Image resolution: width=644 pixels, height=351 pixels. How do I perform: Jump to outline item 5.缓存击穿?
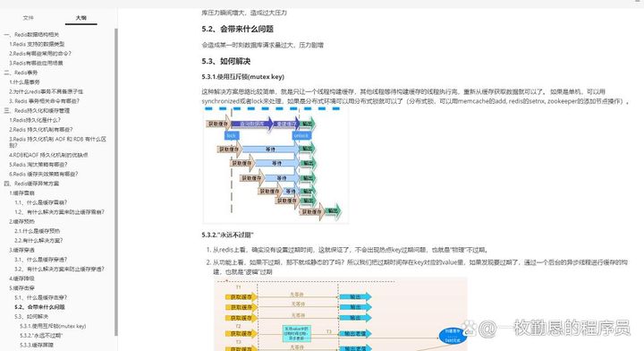click(x=21, y=288)
